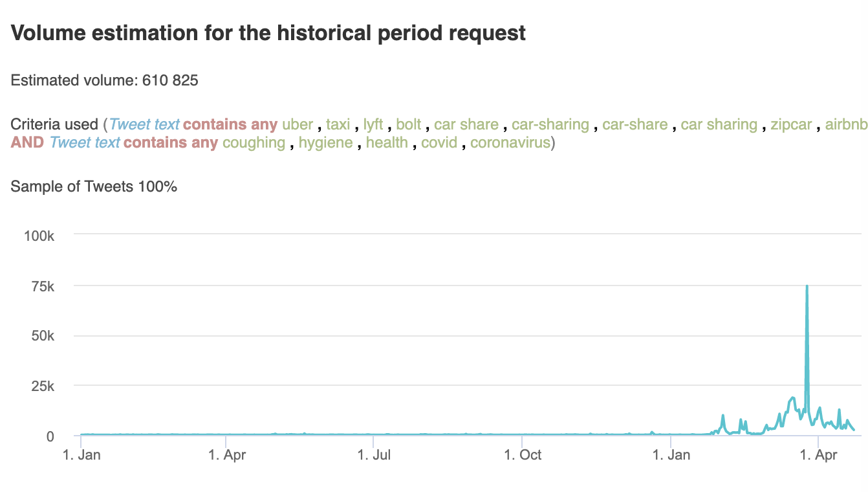
Task: Click the 'Estimated volume: 610 825' text
Action: (x=105, y=81)
